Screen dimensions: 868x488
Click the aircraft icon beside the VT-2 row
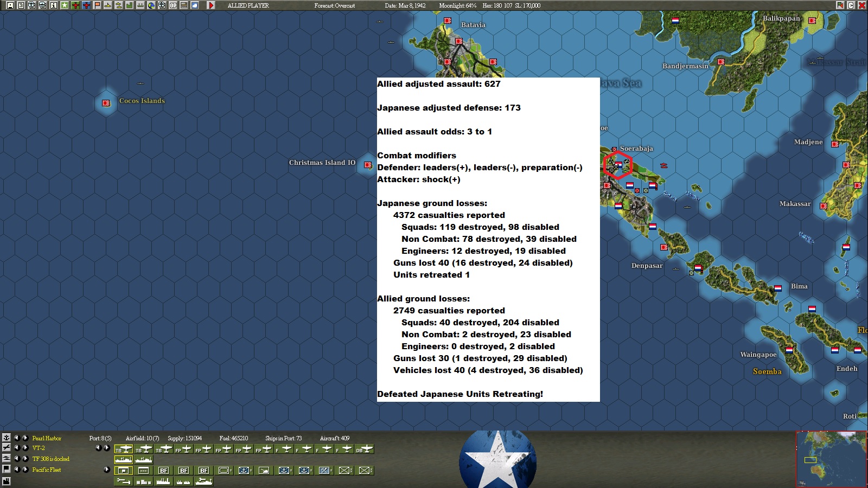(7, 447)
